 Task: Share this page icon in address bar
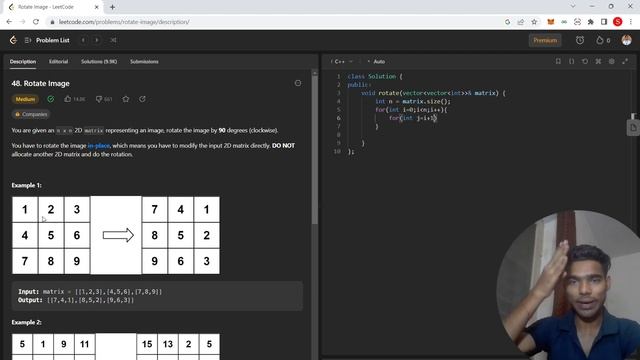click(x=521, y=22)
